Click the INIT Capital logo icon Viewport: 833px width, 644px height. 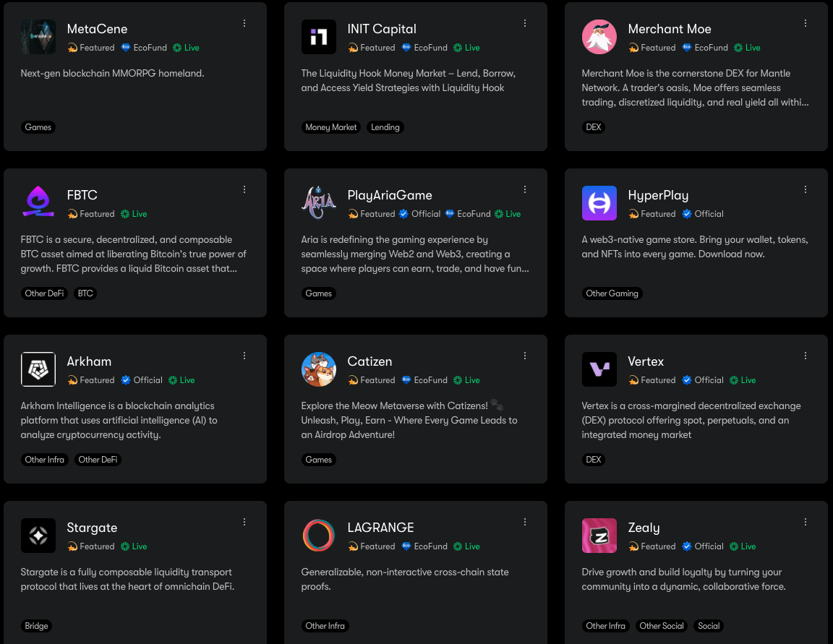pos(319,37)
